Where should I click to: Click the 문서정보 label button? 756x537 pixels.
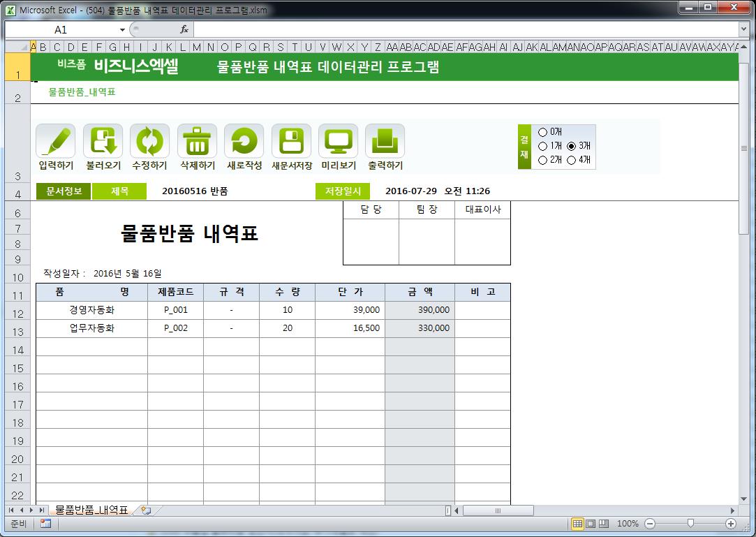click(64, 191)
